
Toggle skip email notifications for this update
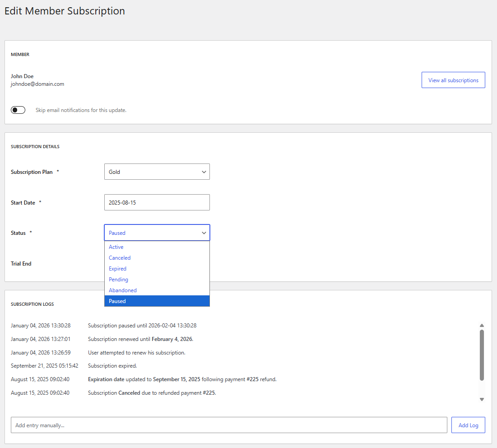pos(18,110)
